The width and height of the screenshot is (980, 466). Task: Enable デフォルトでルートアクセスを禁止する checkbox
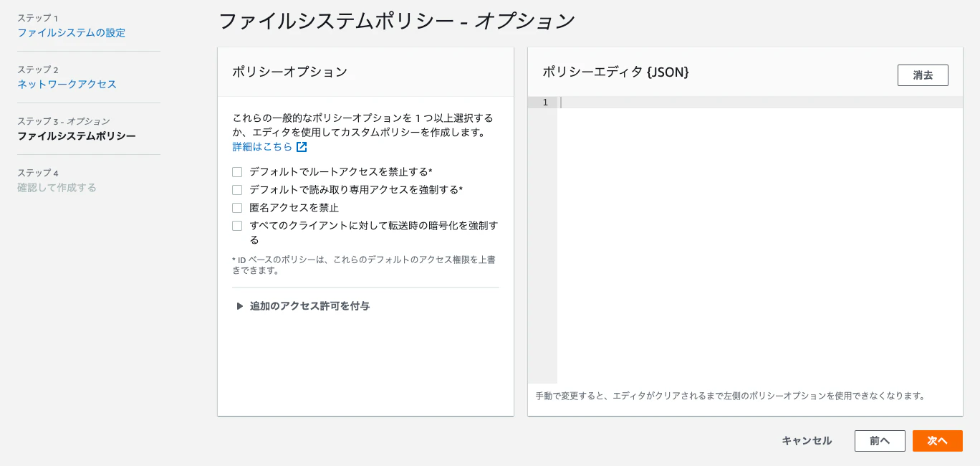point(237,172)
